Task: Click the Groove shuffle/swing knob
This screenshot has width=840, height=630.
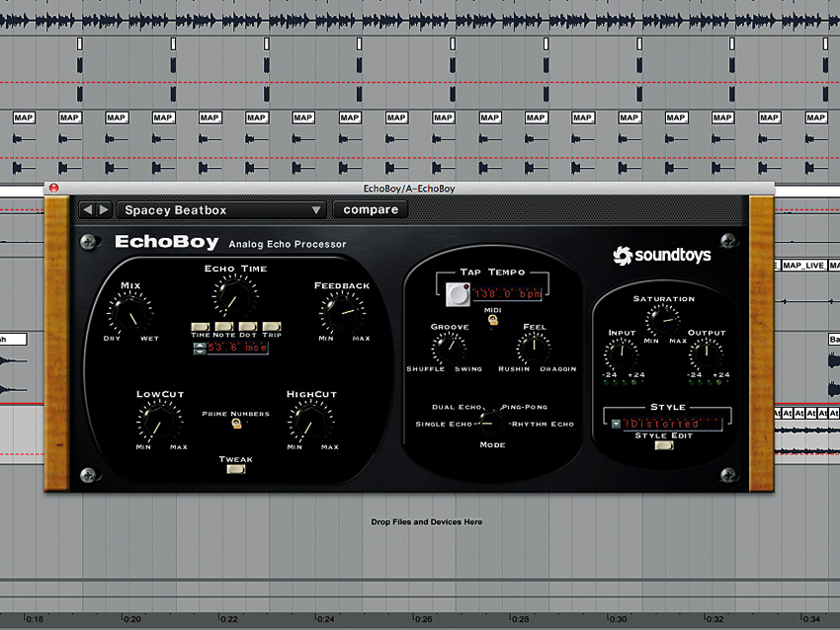Action: (x=449, y=348)
